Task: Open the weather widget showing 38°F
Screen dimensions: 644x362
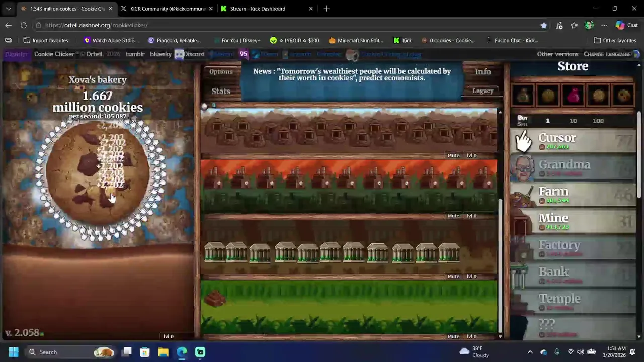Action: 474,352
